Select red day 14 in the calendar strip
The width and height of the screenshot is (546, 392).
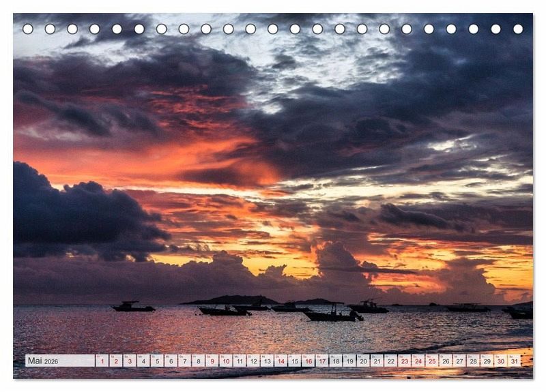coord(281,361)
